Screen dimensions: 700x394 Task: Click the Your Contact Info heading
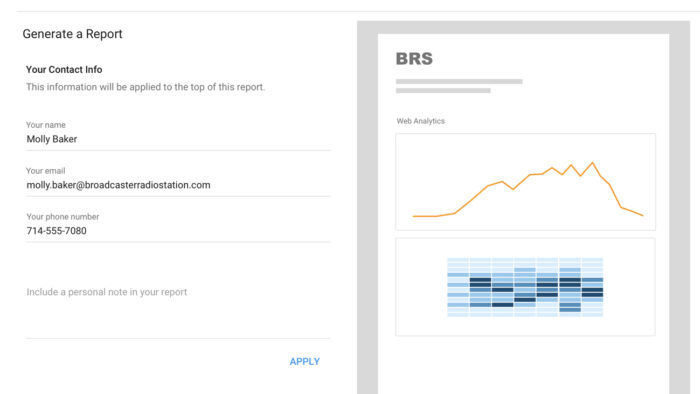pyautogui.click(x=64, y=70)
